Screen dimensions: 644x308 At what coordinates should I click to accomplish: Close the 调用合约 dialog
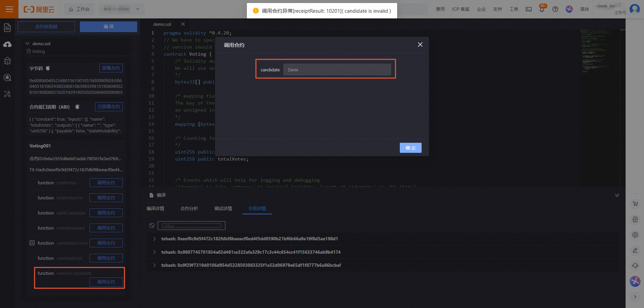pos(420,45)
